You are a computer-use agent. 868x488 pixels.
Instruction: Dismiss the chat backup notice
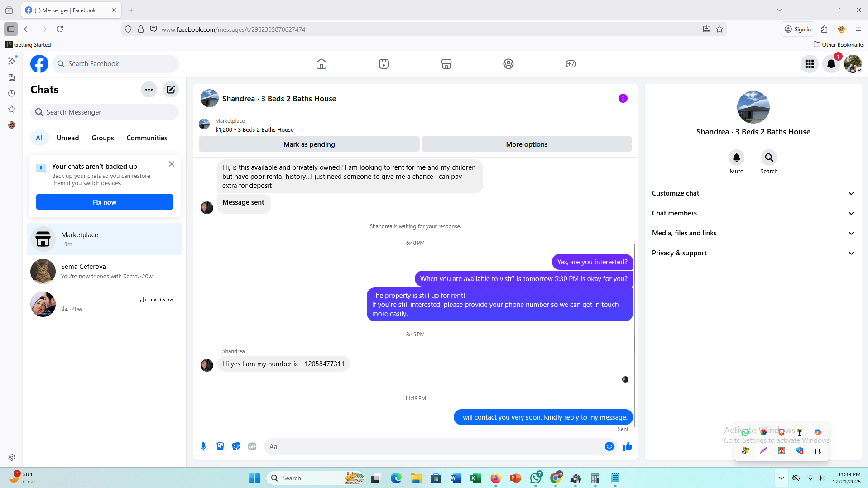click(x=172, y=164)
